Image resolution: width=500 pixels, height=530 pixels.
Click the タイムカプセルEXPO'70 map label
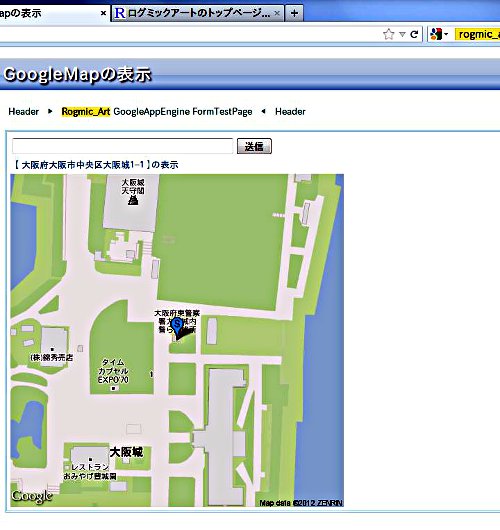click(x=113, y=371)
